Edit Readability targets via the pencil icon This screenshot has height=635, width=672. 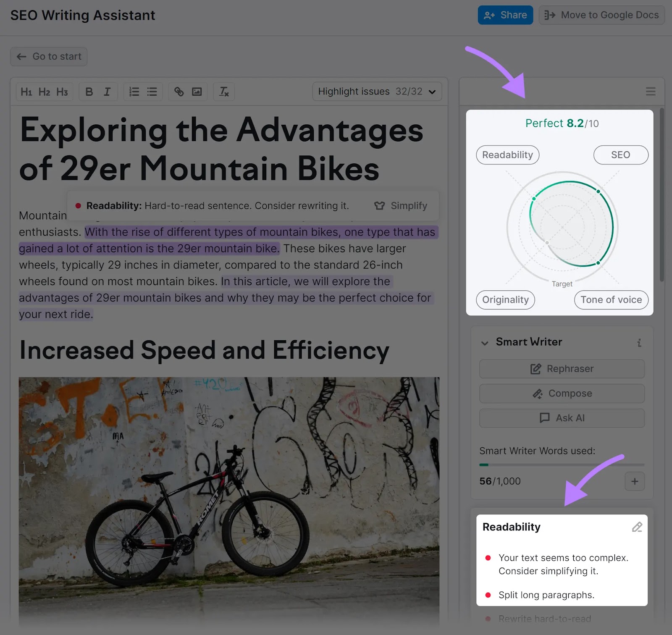click(638, 527)
